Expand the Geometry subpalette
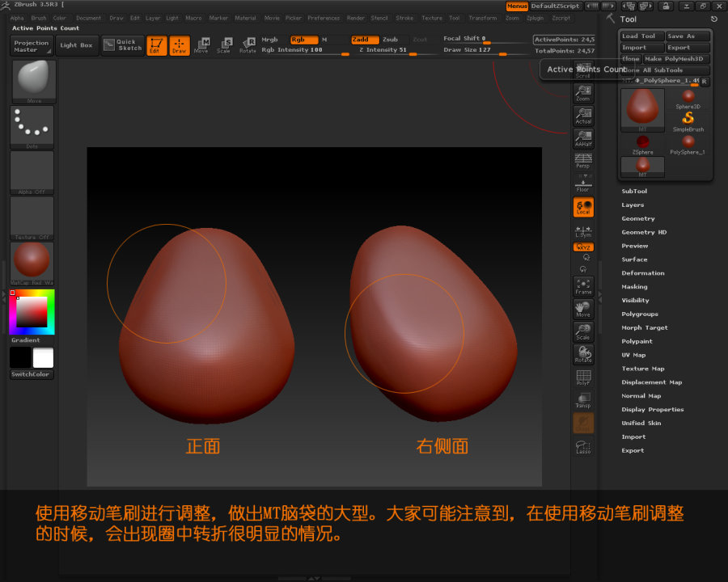Screen dimensions: 728x582 tap(638, 218)
